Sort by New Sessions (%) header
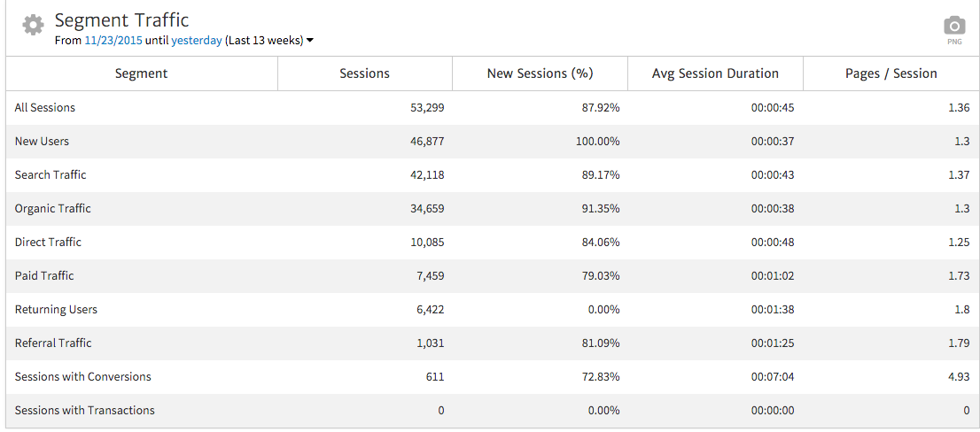 coord(540,73)
